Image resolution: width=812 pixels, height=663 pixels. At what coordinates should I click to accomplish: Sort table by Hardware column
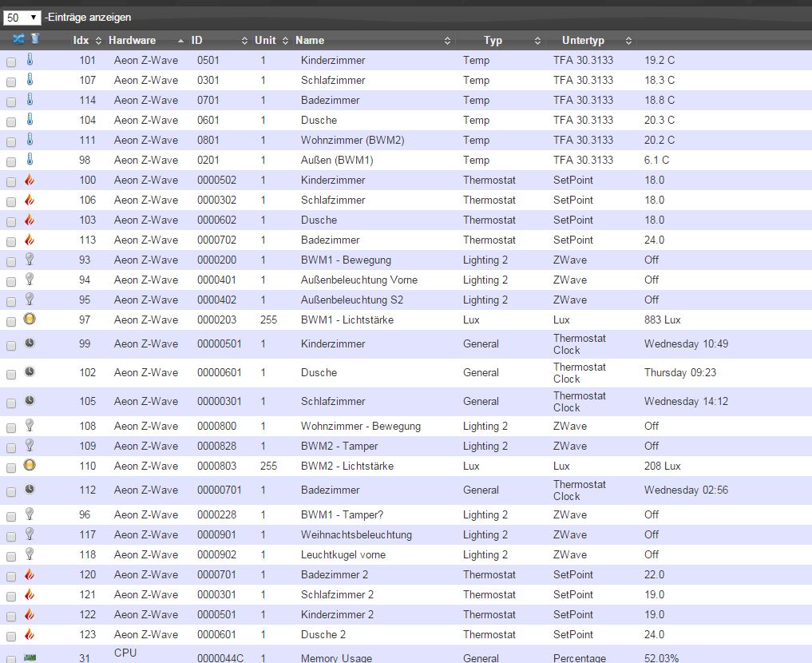(x=145, y=41)
